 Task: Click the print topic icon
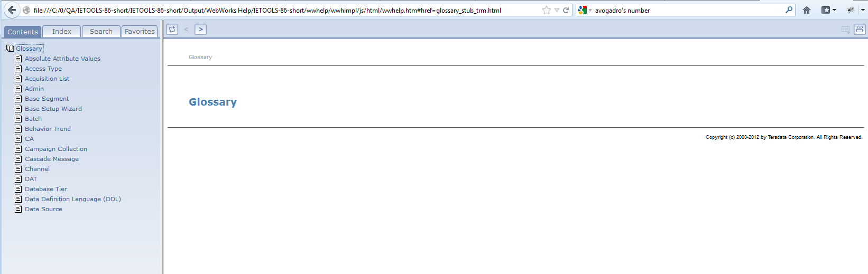pyautogui.click(x=860, y=30)
